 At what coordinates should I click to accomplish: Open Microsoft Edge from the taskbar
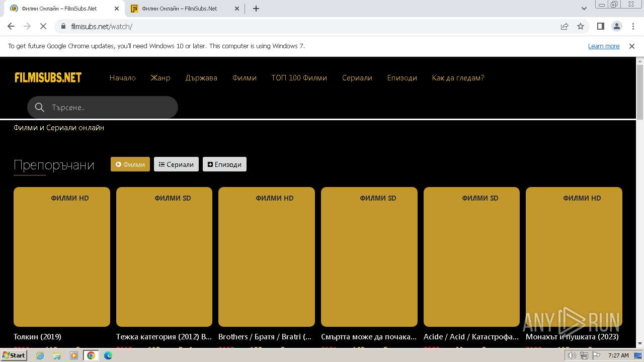[x=108, y=355]
